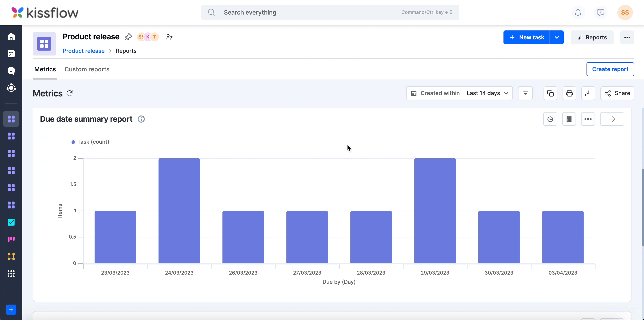Open the report card more options menu

click(x=588, y=119)
